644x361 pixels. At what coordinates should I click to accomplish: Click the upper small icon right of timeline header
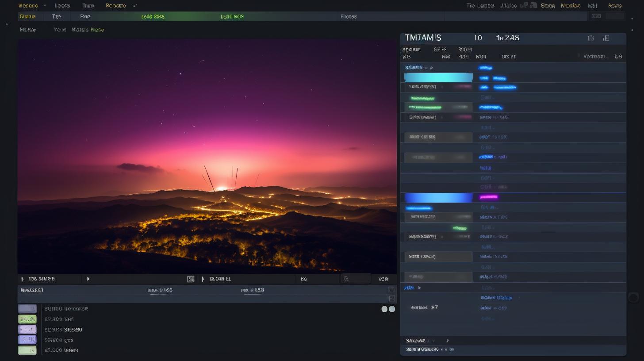[391, 289]
